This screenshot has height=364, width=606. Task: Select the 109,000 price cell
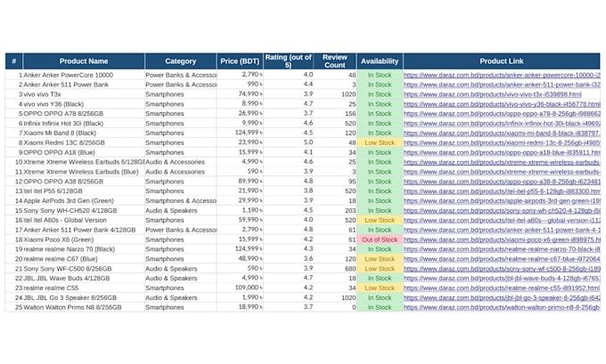click(240, 288)
